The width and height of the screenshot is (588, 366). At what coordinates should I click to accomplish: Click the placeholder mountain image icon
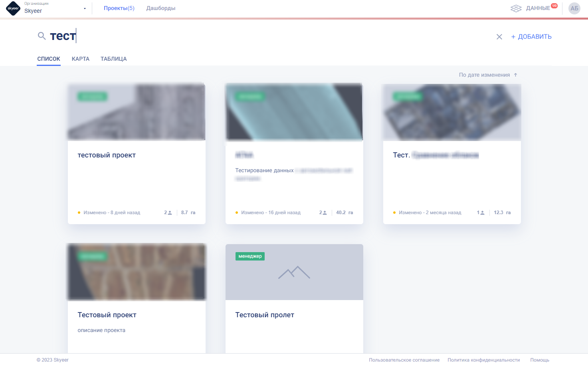[x=294, y=273]
